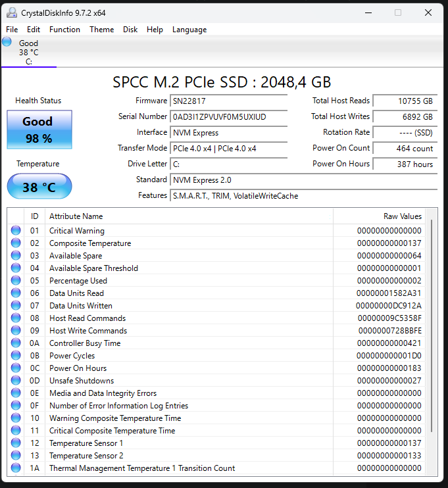448x488 pixels.
Task: Open the Language menu
Action: pos(189,30)
